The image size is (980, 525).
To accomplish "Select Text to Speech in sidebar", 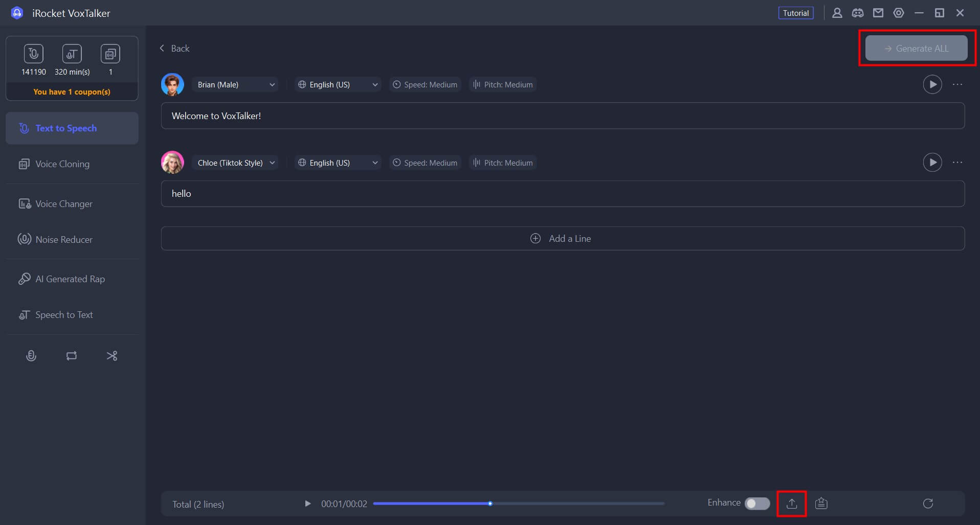I will point(72,128).
